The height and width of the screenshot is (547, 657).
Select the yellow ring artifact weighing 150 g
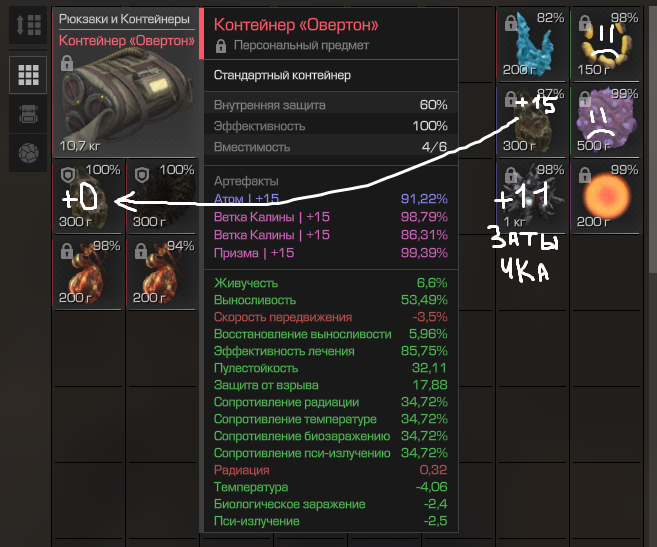coord(606,44)
